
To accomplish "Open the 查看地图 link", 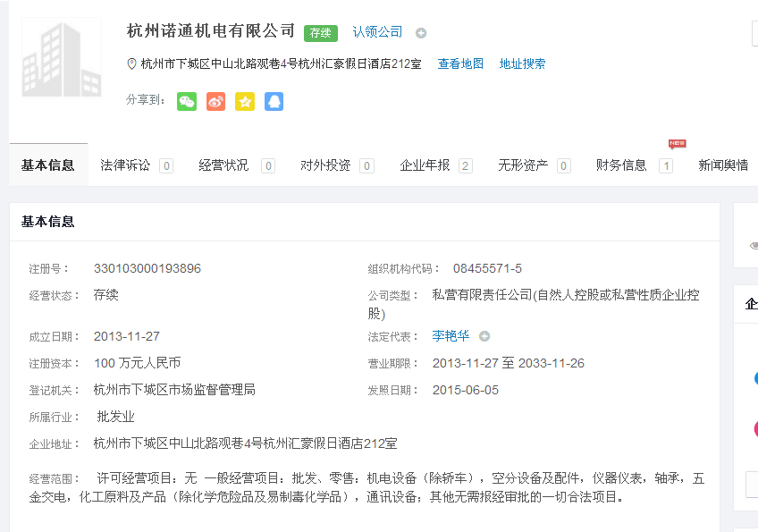I will pos(460,63).
